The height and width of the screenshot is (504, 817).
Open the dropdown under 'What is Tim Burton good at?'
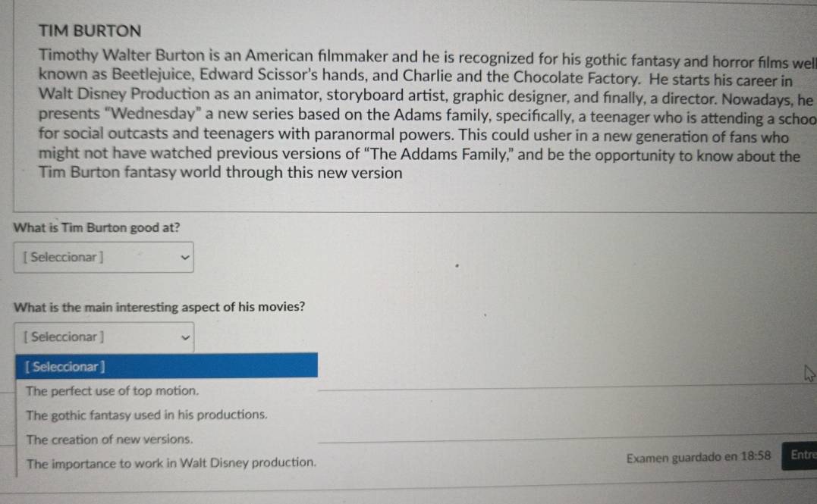(104, 257)
